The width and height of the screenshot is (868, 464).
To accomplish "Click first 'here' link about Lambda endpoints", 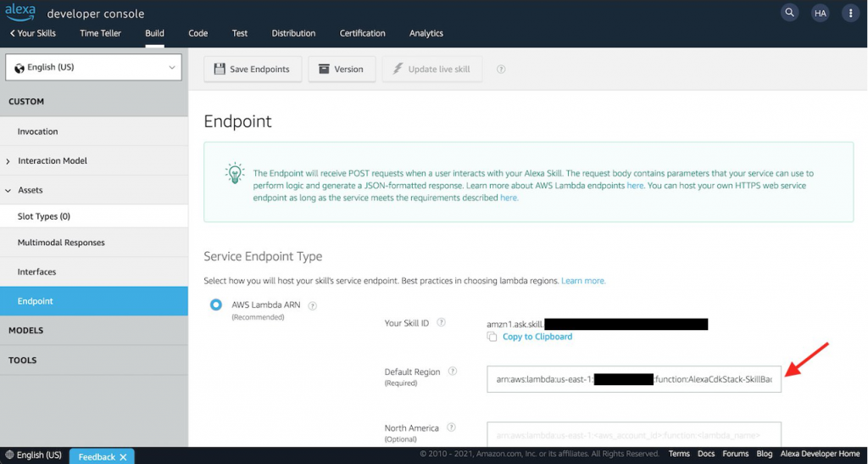I will (x=635, y=186).
